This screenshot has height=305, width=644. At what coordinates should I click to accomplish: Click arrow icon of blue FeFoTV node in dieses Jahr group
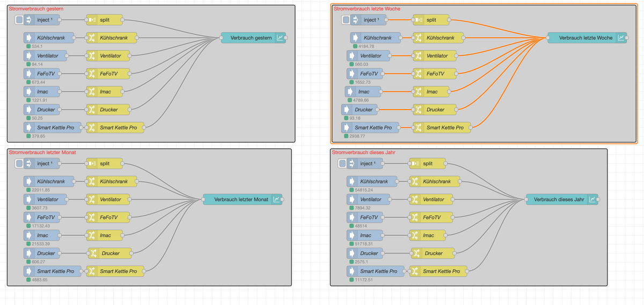pyautogui.click(x=352, y=217)
